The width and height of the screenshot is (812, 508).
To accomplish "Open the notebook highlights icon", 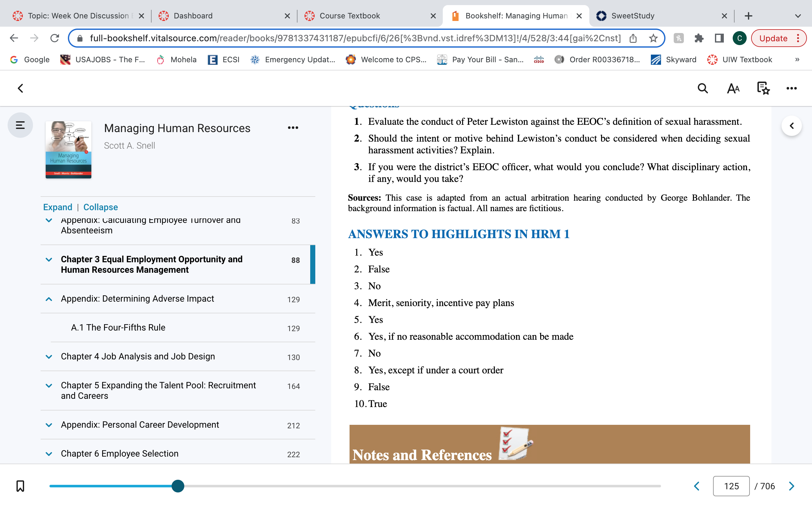I will click(x=763, y=88).
